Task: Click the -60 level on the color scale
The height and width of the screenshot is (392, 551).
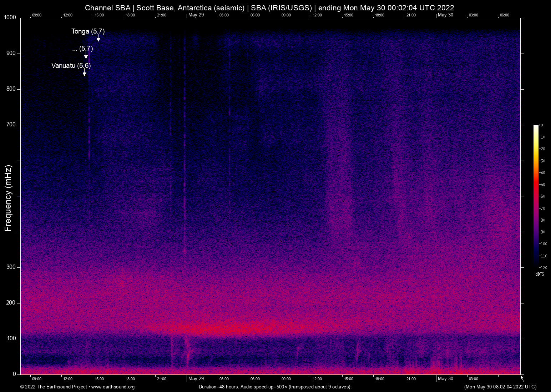Action: tap(543, 196)
